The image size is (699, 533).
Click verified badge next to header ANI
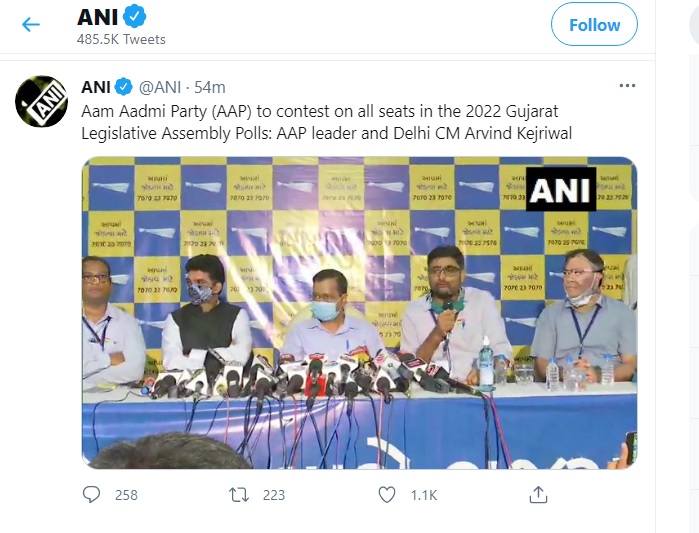pos(135,16)
